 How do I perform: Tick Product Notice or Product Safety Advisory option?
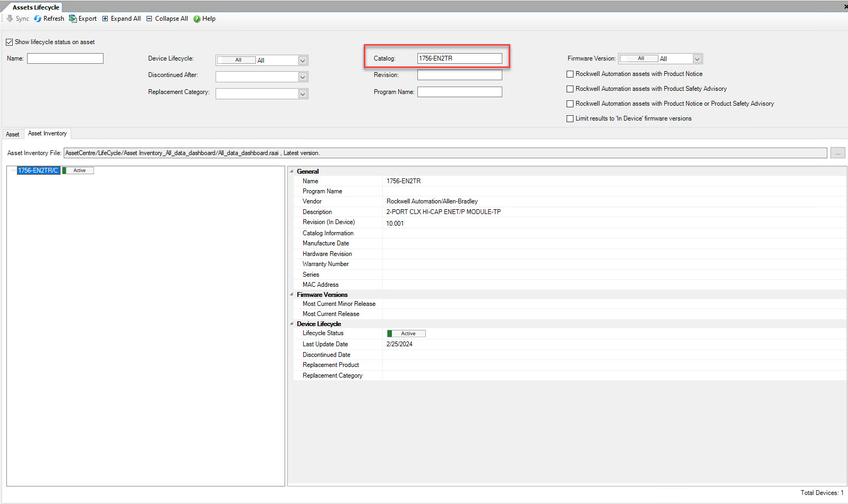[x=570, y=104]
